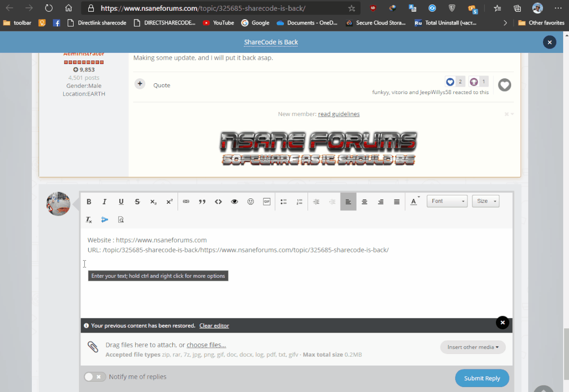Apply underline formatting in editor
Screen dimensions: 569x392
[121, 201]
